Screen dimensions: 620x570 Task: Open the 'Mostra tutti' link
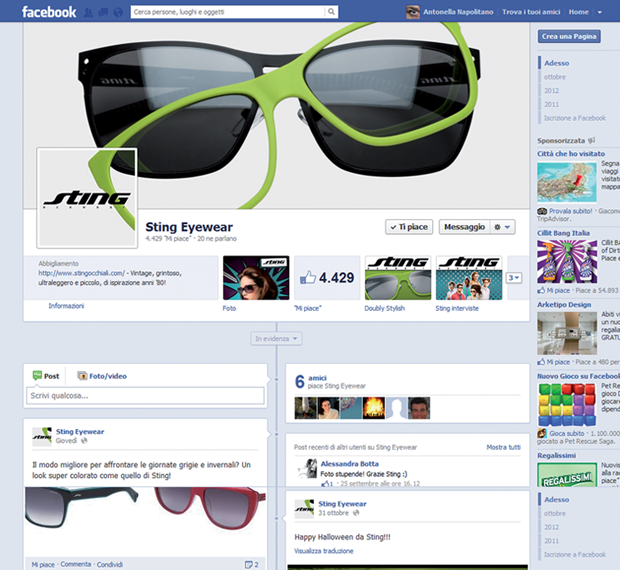pos(503,447)
